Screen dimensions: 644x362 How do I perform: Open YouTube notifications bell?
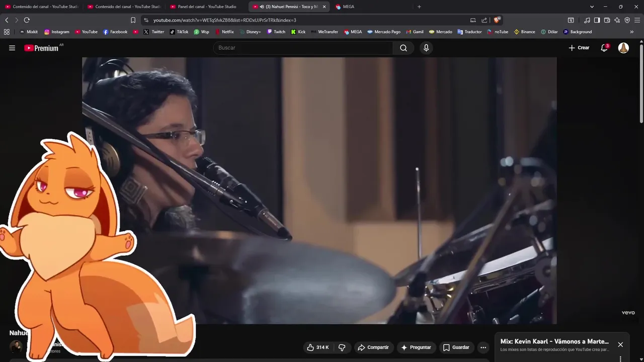coord(604,48)
